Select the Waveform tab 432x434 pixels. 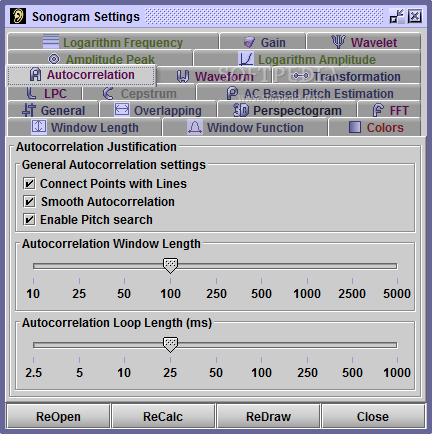click(214, 76)
